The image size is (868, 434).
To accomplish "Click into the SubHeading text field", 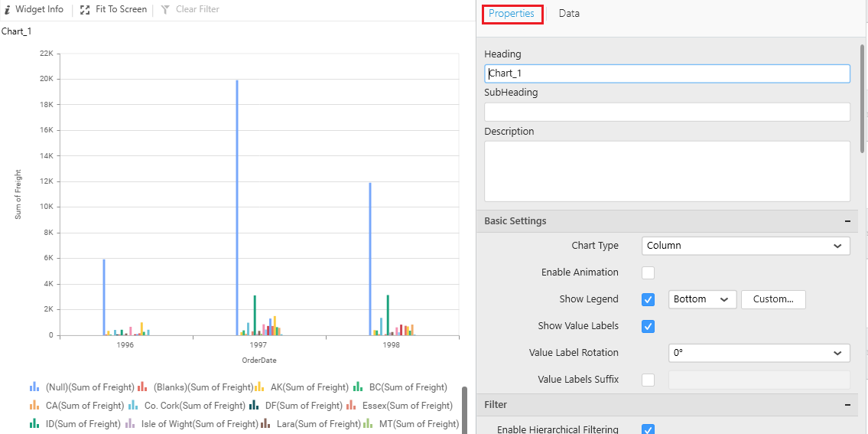I will (x=666, y=112).
